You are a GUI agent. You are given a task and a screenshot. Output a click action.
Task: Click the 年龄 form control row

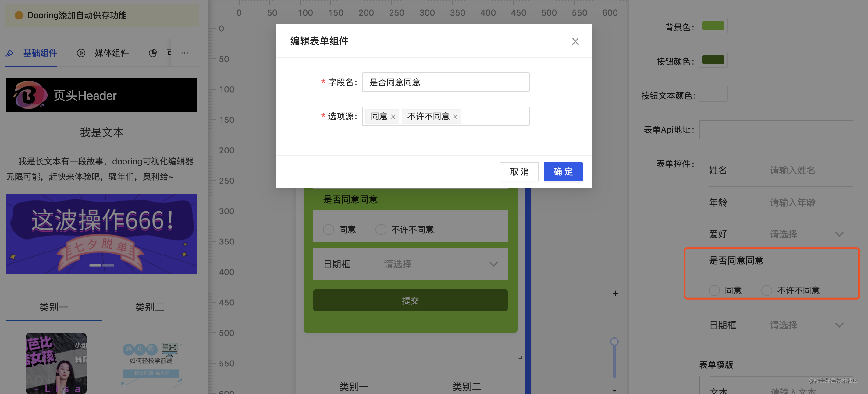tap(781, 202)
